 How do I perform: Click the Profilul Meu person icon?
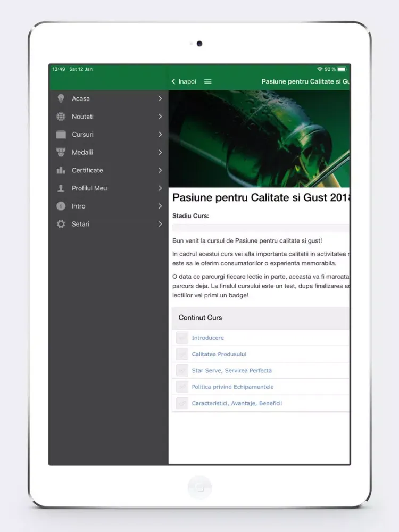(x=61, y=188)
